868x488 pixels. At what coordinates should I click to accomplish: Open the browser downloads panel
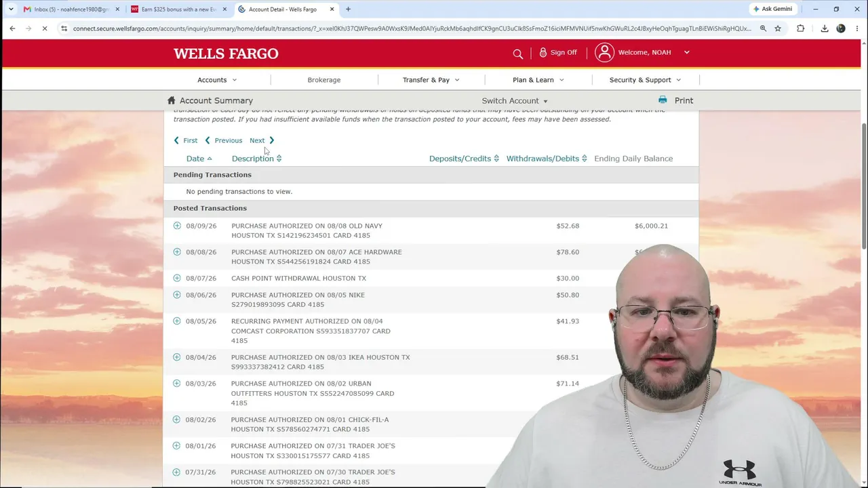(825, 28)
